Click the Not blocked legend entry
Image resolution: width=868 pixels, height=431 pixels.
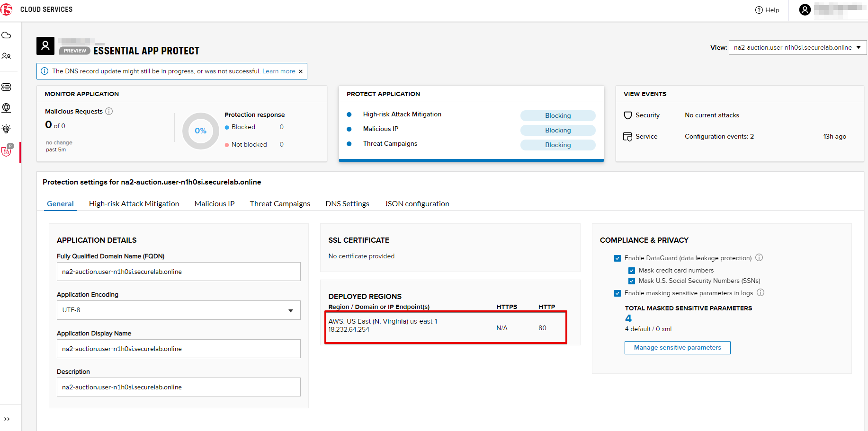246,144
